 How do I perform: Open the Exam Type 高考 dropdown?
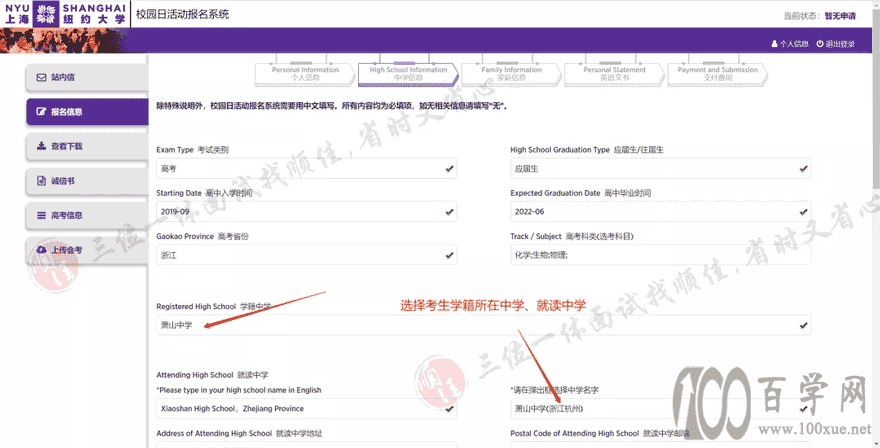click(306, 168)
